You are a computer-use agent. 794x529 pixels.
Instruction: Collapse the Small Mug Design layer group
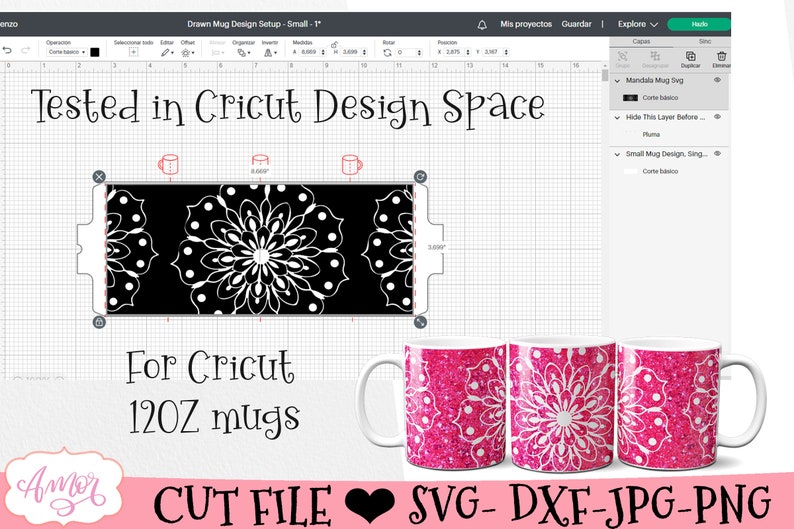pos(617,154)
